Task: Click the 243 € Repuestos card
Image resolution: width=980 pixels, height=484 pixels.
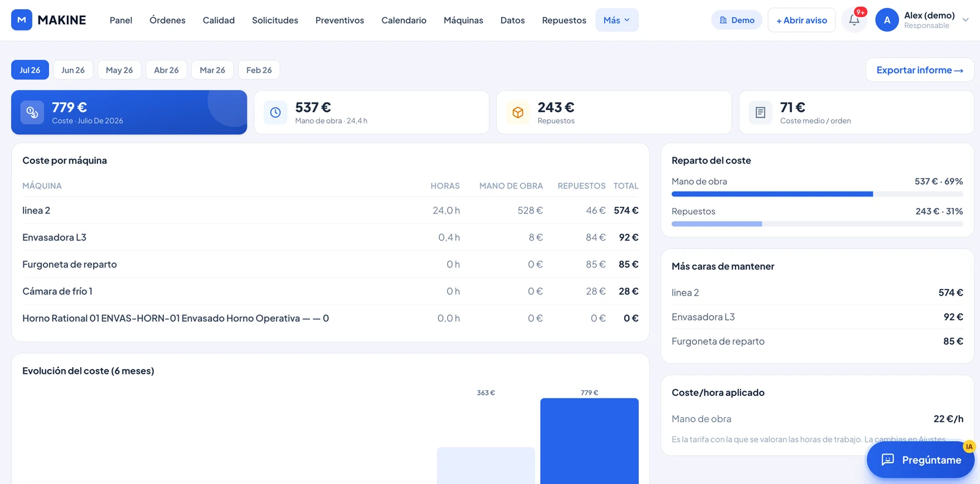Action: click(x=614, y=113)
